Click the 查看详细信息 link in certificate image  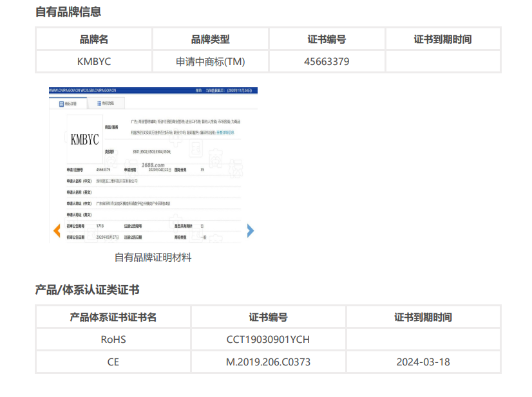point(225,132)
